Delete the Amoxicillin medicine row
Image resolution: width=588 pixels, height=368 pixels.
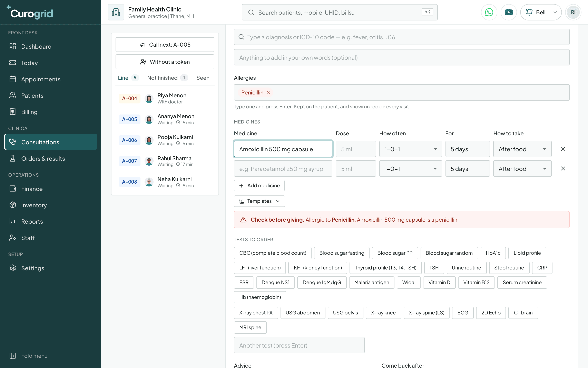pos(563,149)
